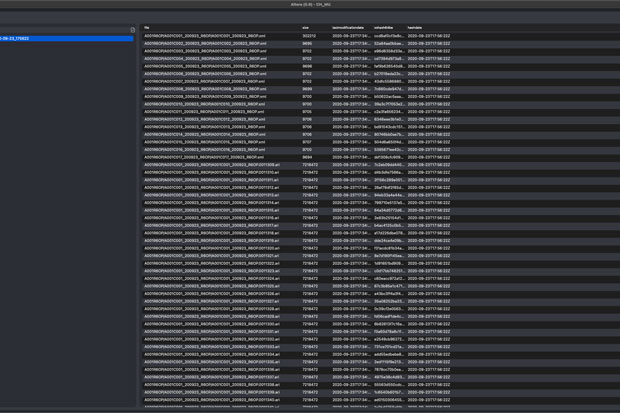Select the highlighted 09-23_175622 entry in sidebar
Image resolution: width=620 pixels, height=413 pixels.
(x=66, y=38)
